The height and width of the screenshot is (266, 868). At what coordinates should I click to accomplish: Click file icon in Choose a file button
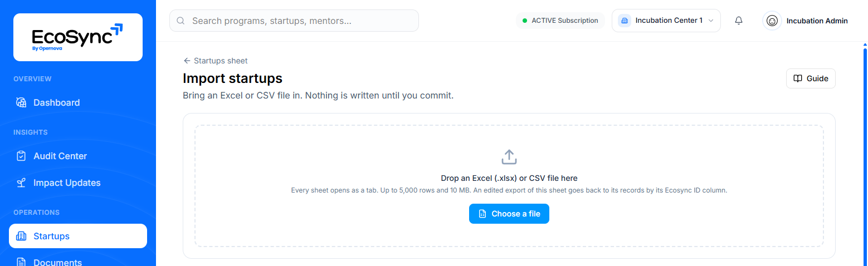pyautogui.click(x=482, y=214)
